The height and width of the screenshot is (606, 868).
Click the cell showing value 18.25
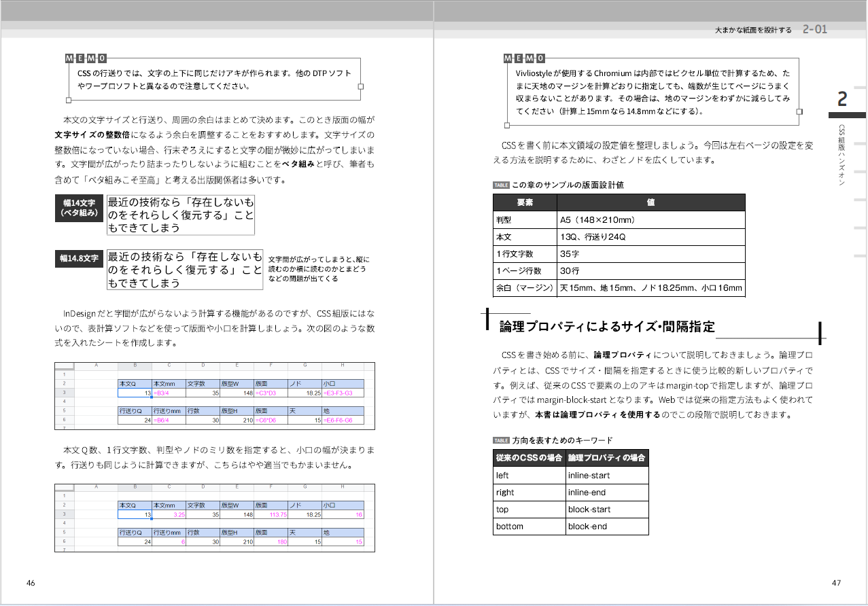pyautogui.click(x=312, y=393)
